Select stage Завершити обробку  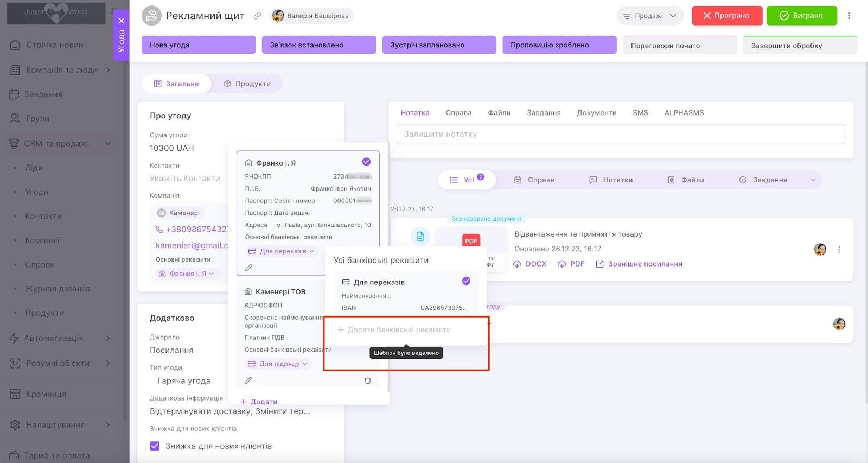click(x=800, y=46)
